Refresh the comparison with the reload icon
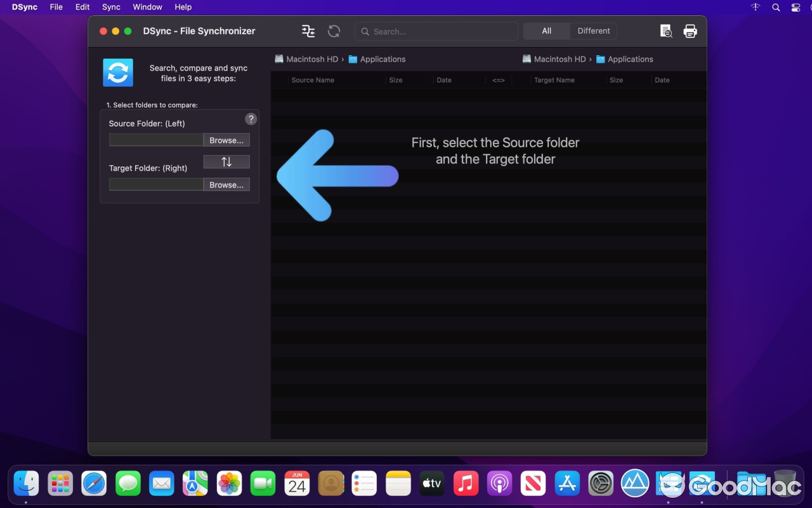 (336, 30)
